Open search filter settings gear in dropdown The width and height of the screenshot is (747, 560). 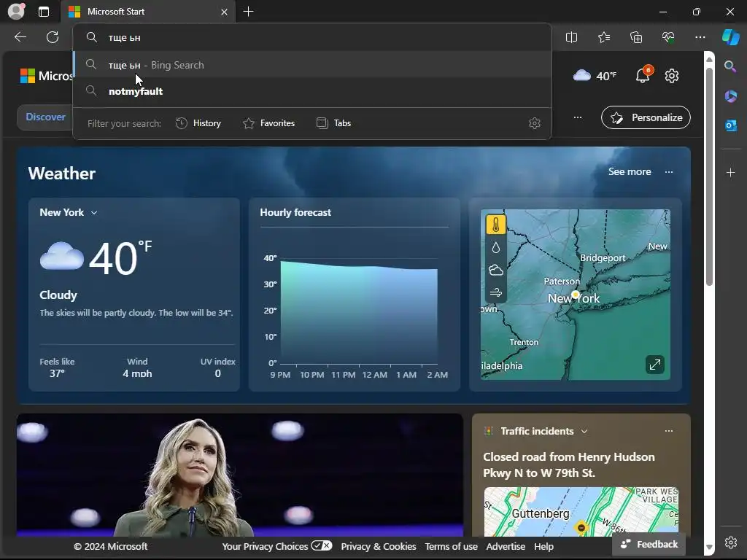pos(535,123)
